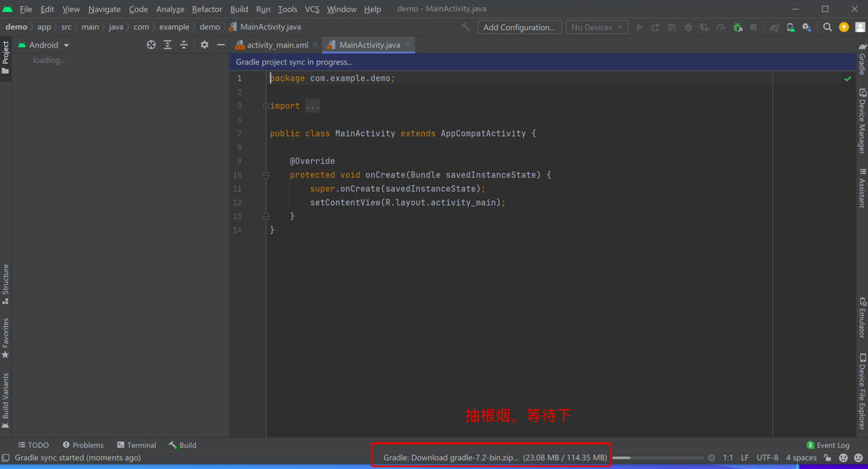Open the Device Manager toolbar icon
The width and height of the screenshot is (868, 469).
tap(790, 27)
